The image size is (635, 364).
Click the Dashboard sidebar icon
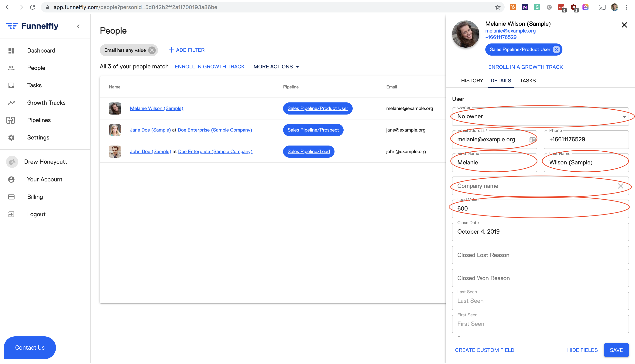tap(11, 50)
